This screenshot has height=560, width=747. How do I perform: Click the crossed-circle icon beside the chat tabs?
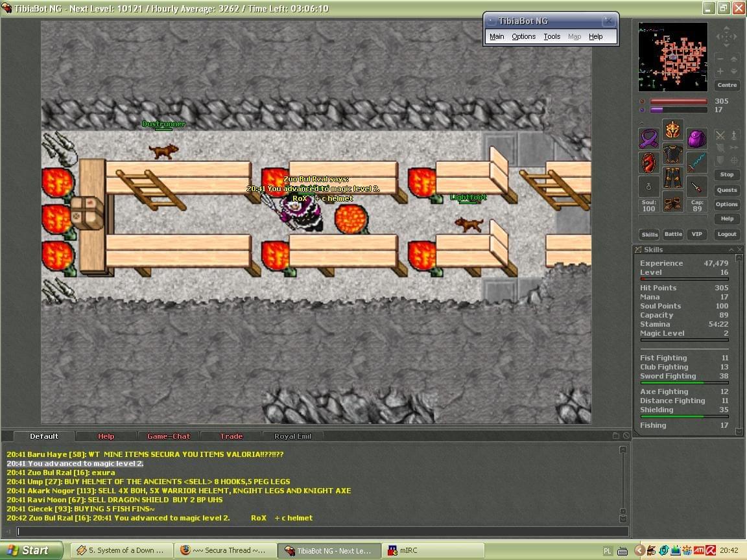[626, 436]
